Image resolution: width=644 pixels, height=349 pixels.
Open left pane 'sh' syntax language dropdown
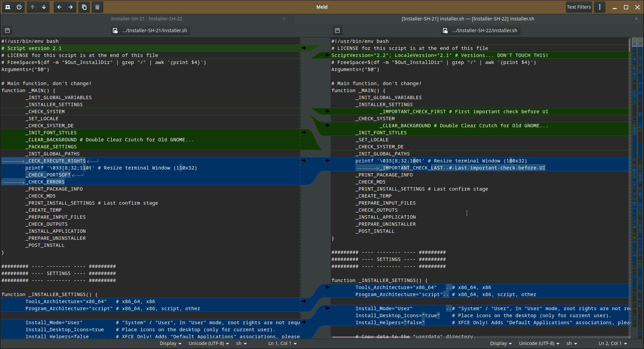pyautogui.click(x=241, y=343)
